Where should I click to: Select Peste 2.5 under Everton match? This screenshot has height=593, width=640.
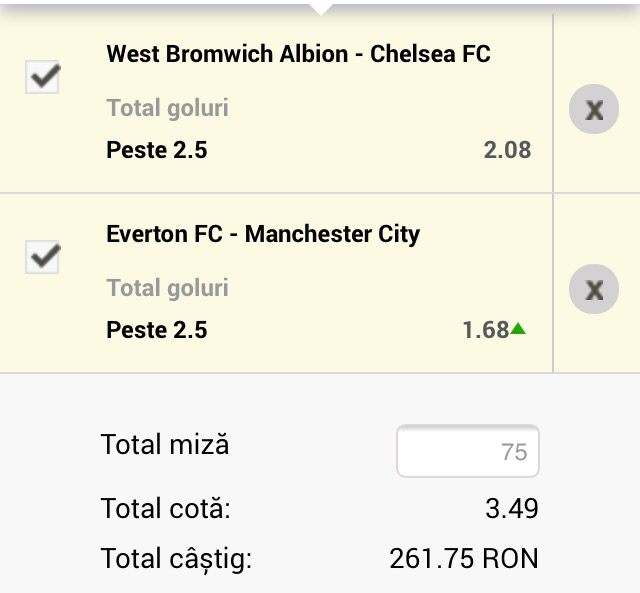(x=157, y=330)
